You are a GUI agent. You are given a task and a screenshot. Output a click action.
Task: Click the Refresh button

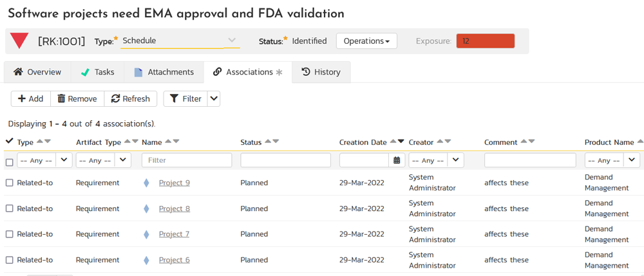coord(130,98)
